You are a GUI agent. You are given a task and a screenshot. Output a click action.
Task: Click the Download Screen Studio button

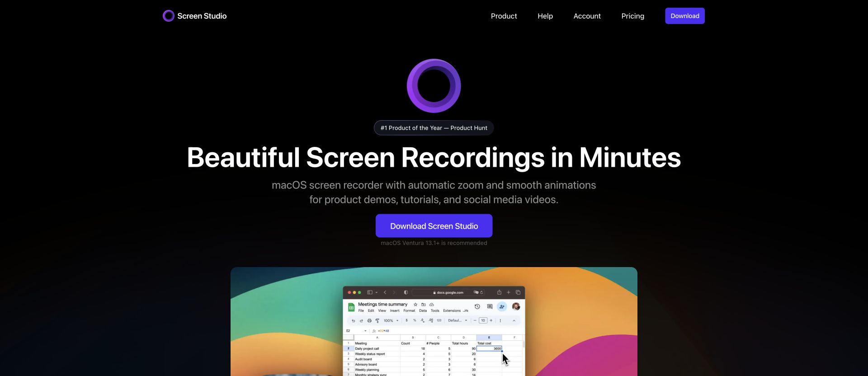click(x=434, y=226)
